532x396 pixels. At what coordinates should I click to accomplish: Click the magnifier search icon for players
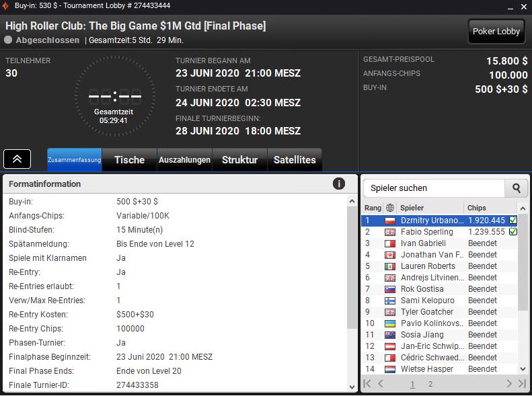click(x=516, y=188)
